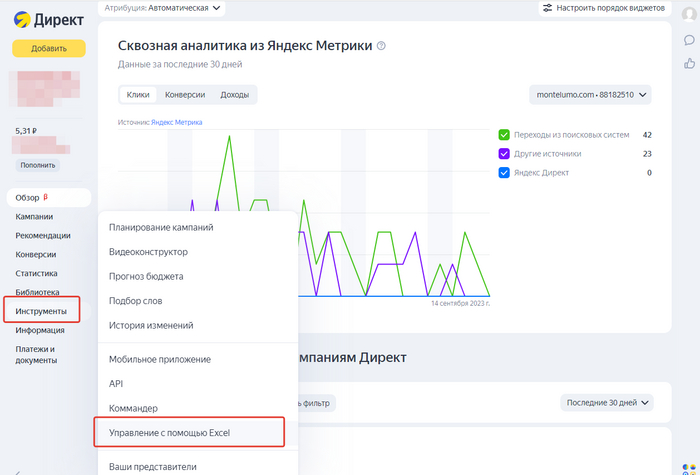Collapse the sidebar using the bottom-left arrow
This screenshot has width=700, height=475.
tap(17, 470)
